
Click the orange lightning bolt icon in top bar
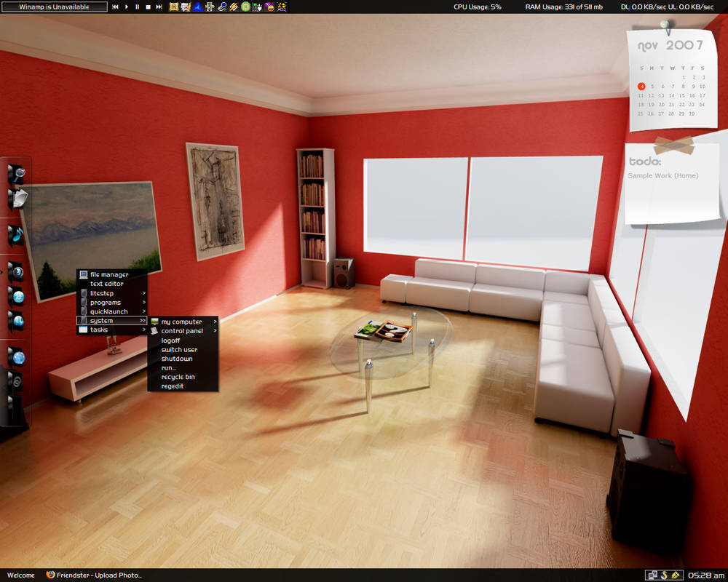tap(234, 7)
